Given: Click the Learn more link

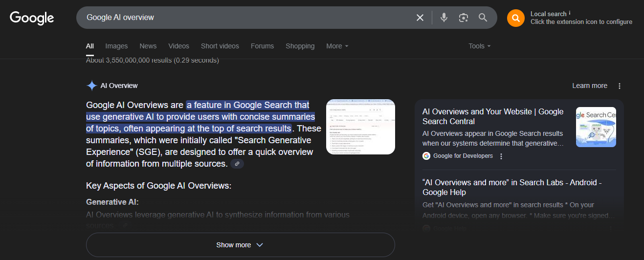Looking at the screenshot, I should click(590, 86).
